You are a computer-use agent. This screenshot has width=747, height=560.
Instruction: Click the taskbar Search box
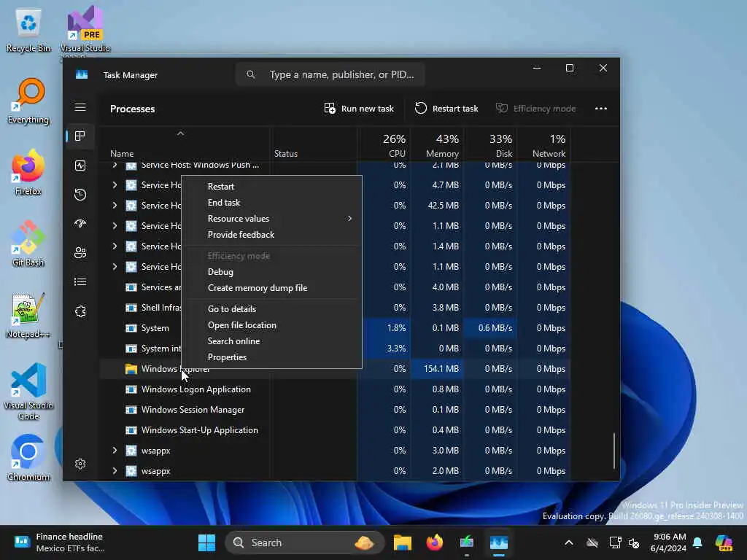tap(304, 542)
